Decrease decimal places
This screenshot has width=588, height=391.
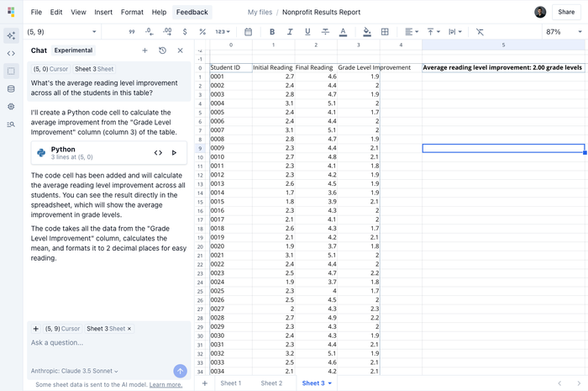pyautogui.click(x=150, y=32)
